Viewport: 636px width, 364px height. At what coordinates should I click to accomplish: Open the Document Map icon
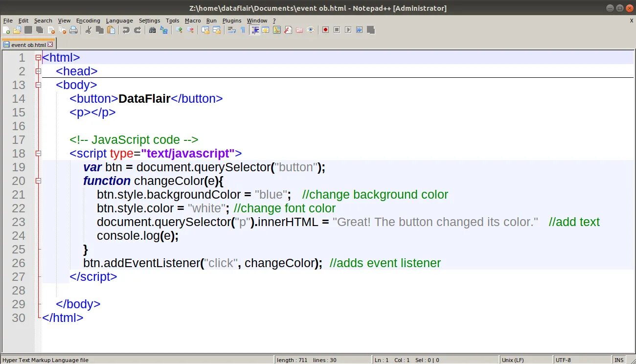[277, 30]
